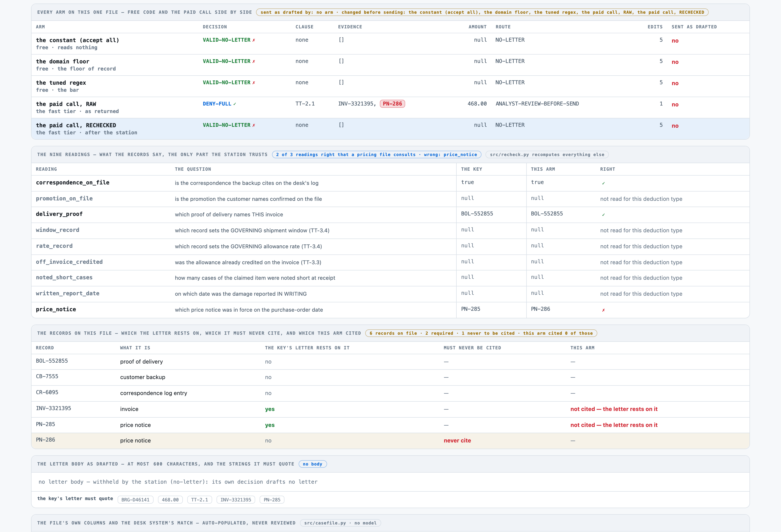Click the red cross mark in the price_notice row
The width and height of the screenshot is (781, 532).
pyautogui.click(x=603, y=310)
